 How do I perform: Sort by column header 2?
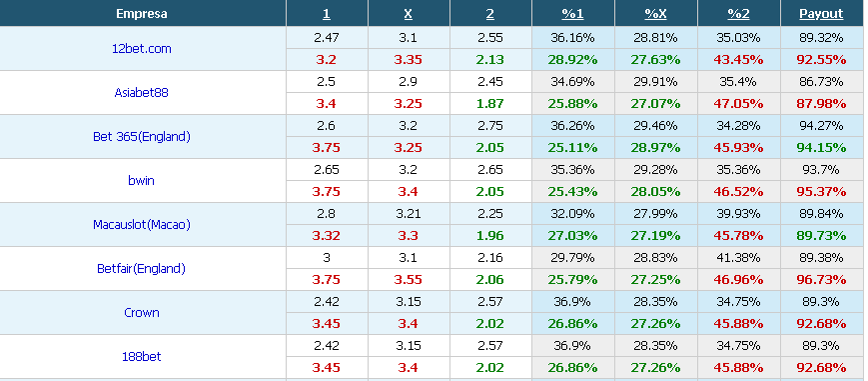point(489,14)
